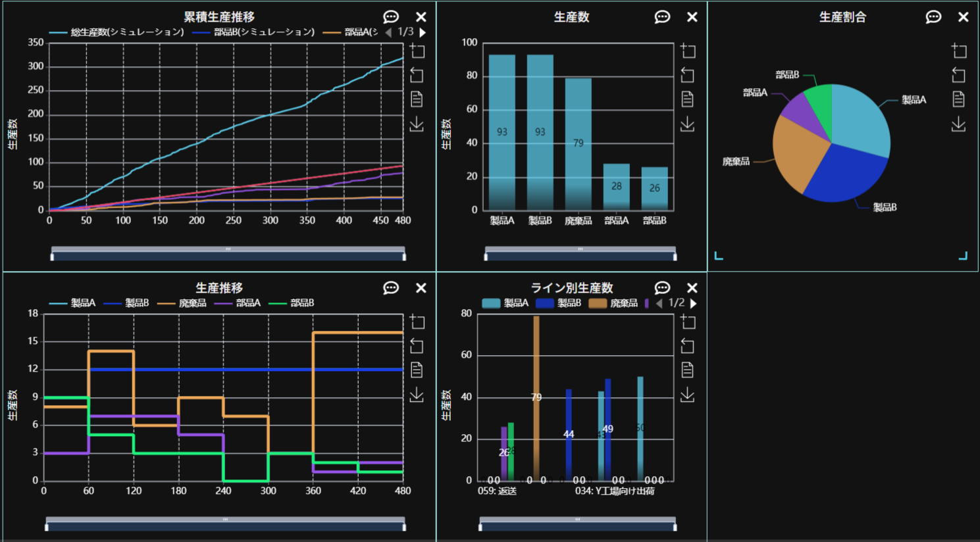Enable area zoom on the 生産推移 chart
Screen dimensions: 980x542
tap(417, 322)
